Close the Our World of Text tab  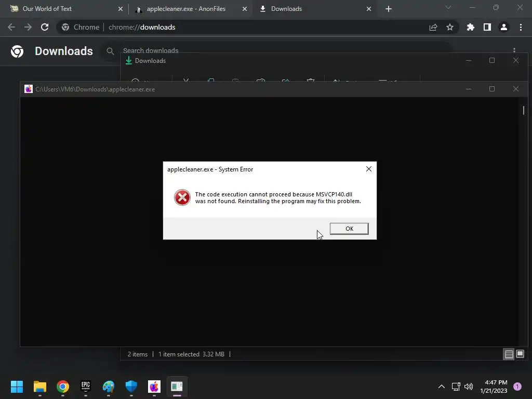click(x=121, y=9)
